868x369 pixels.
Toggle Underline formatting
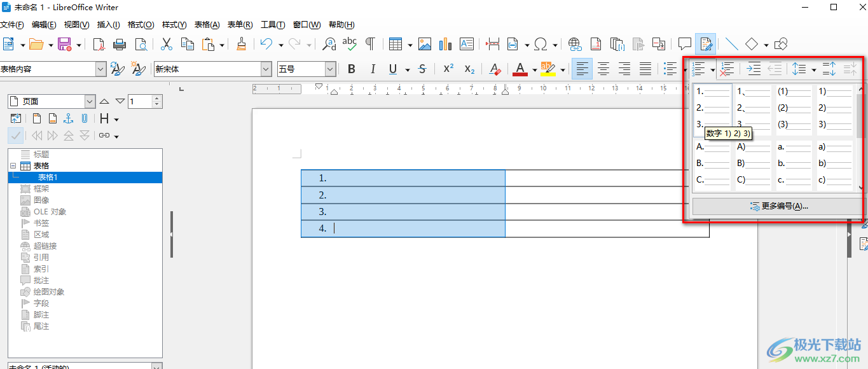pyautogui.click(x=393, y=69)
